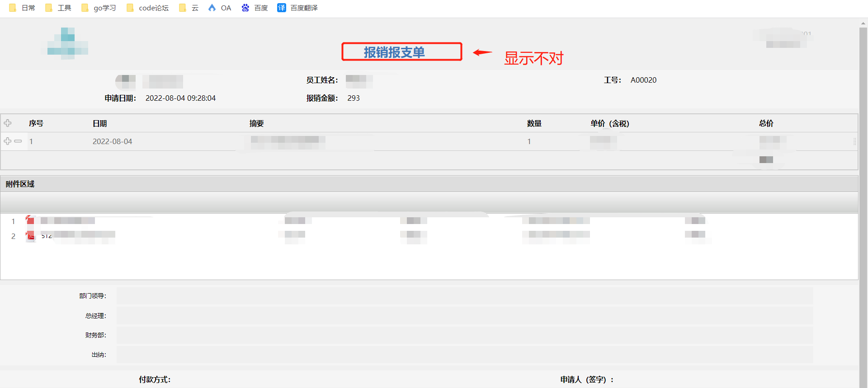Open the code论坛 bookmark folder
This screenshot has width=868, height=388.
click(147, 8)
